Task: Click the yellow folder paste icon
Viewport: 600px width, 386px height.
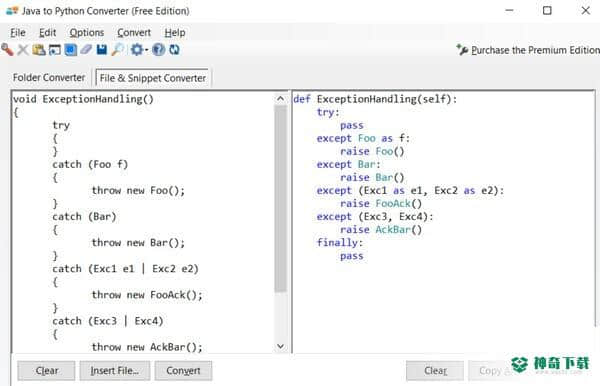Action: click(x=39, y=50)
